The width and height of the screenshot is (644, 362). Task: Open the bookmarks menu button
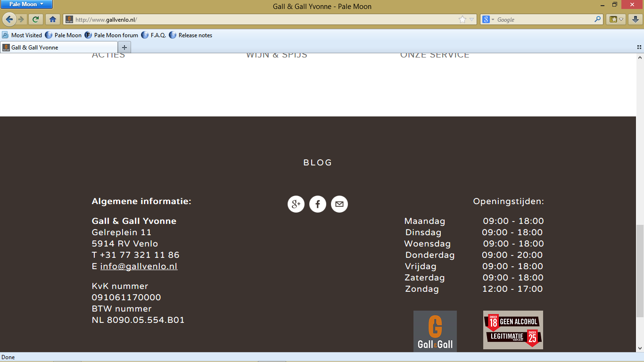(x=617, y=19)
